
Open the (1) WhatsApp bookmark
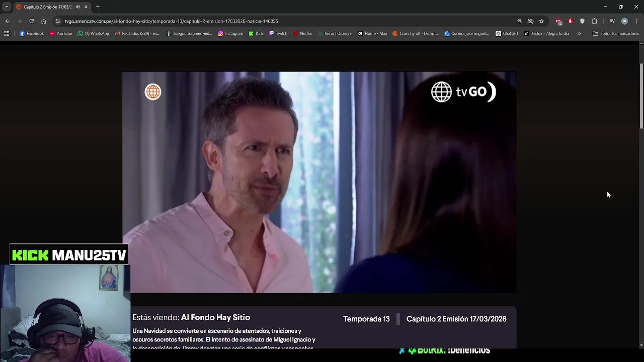point(93,34)
